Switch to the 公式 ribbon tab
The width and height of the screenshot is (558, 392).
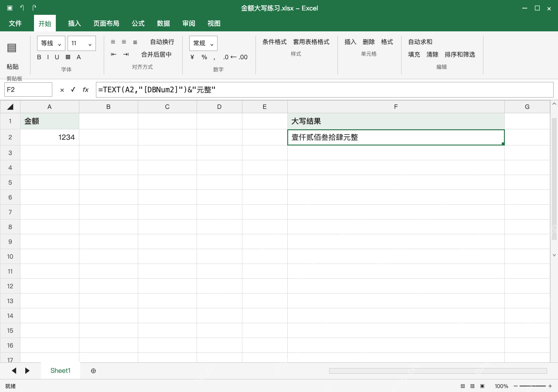138,24
